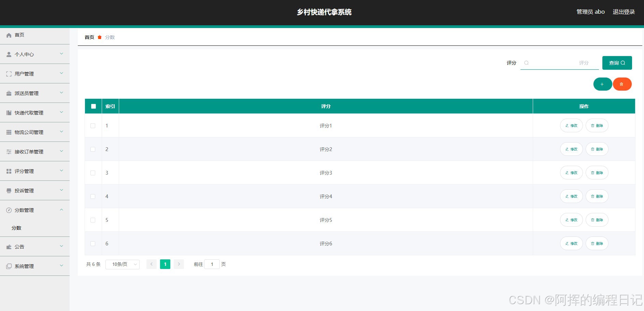Viewport: 644px width, 311px height.
Task: Expand the 系统管理 chevron
Action: 61,266
